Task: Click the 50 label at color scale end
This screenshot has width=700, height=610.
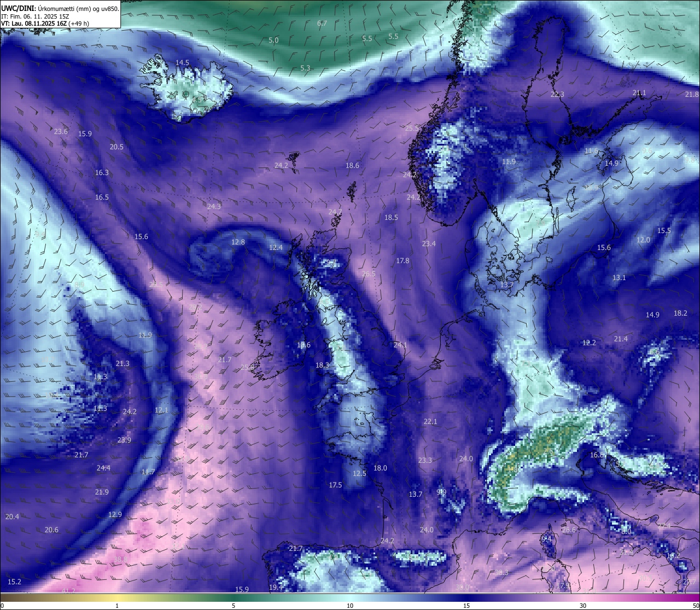Action: click(x=695, y=606)
